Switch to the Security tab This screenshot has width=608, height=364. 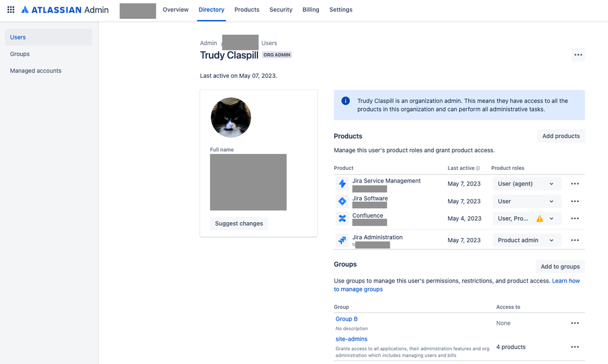[281, 10]
